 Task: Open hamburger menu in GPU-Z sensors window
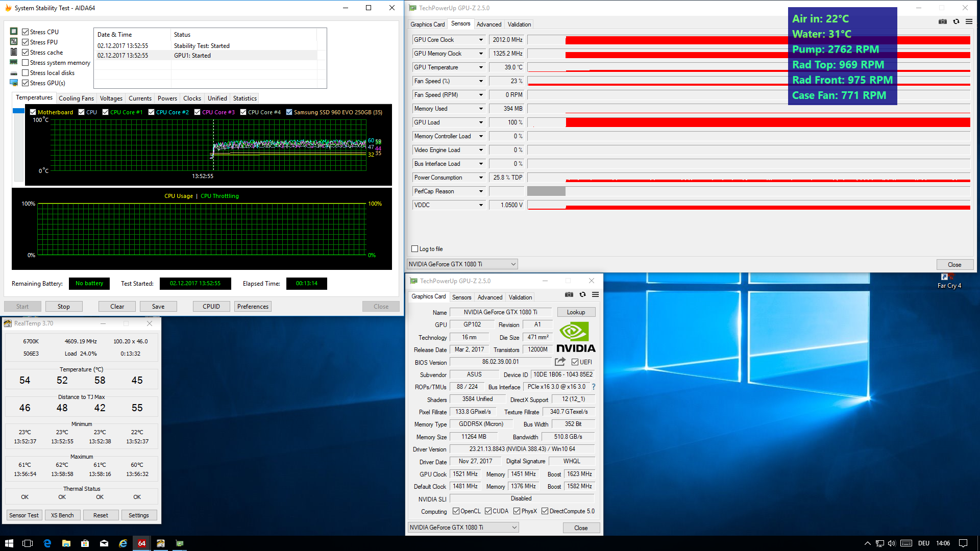(969, 21)
